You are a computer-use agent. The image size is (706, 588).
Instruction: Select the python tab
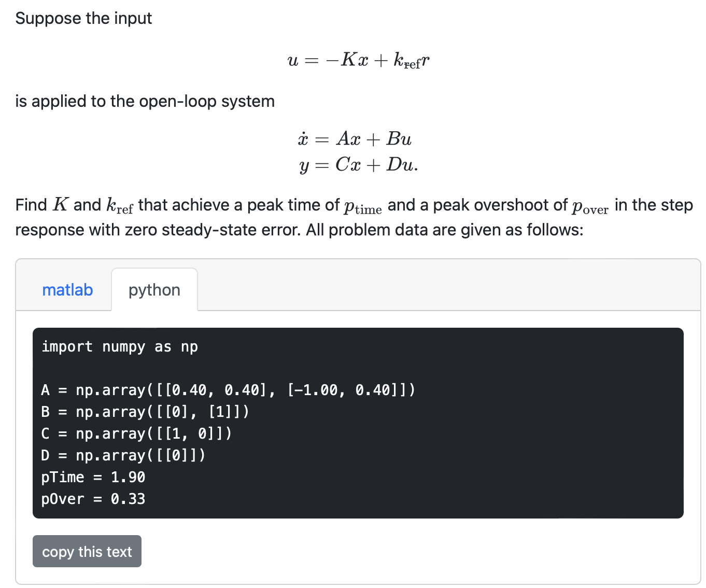(154, 290)
